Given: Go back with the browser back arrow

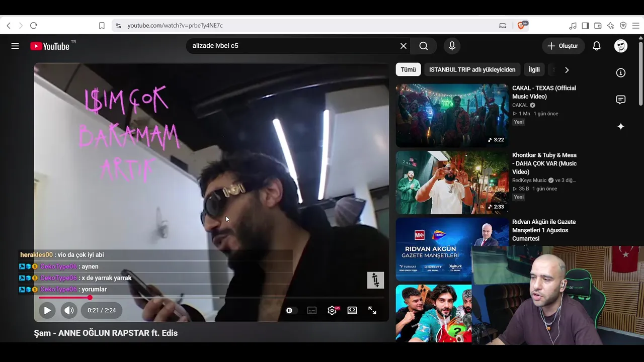Looking at the screenshot, I should [x=9, y=26].
